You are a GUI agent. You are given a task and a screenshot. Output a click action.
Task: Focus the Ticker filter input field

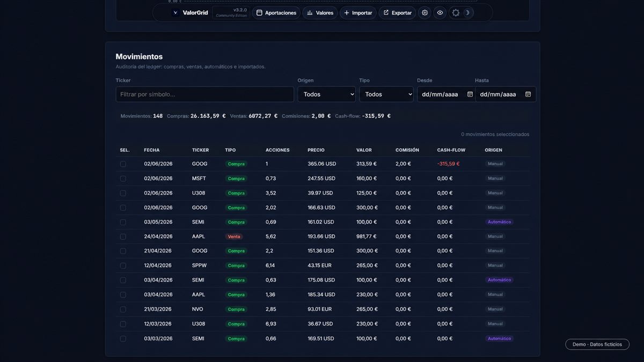pyautogui.click(x=205, y=94)
